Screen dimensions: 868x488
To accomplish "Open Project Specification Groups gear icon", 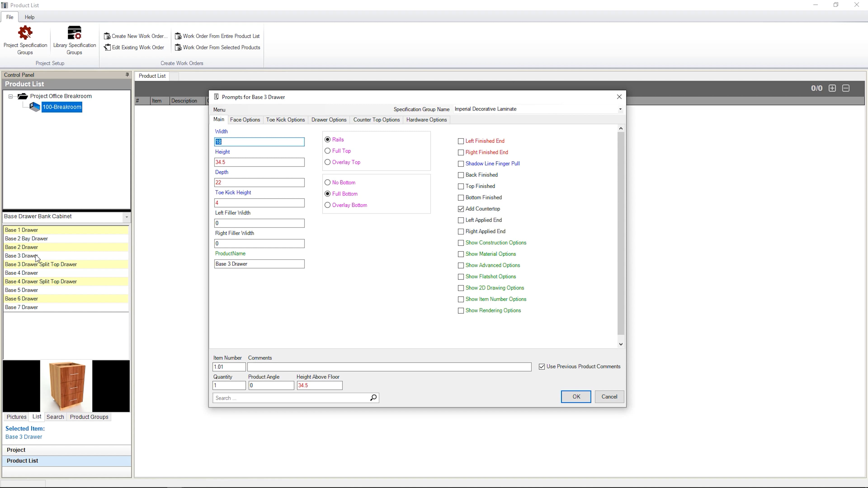I will 25,33.
